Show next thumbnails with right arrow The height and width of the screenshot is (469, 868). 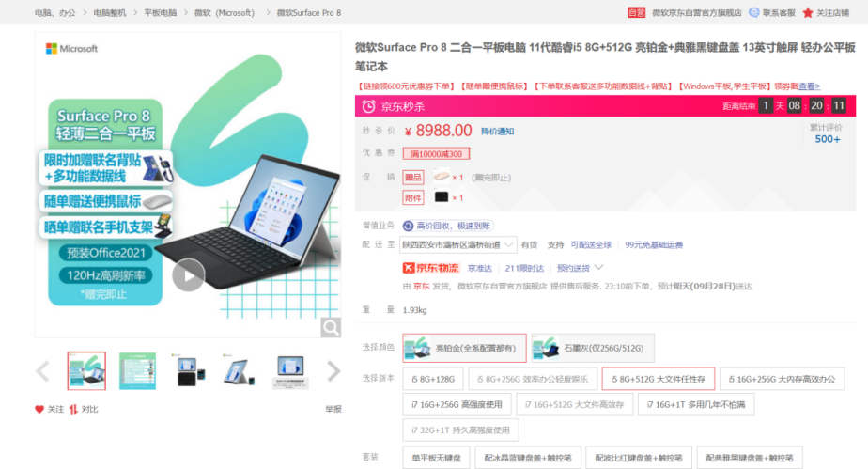coord(333,371)
